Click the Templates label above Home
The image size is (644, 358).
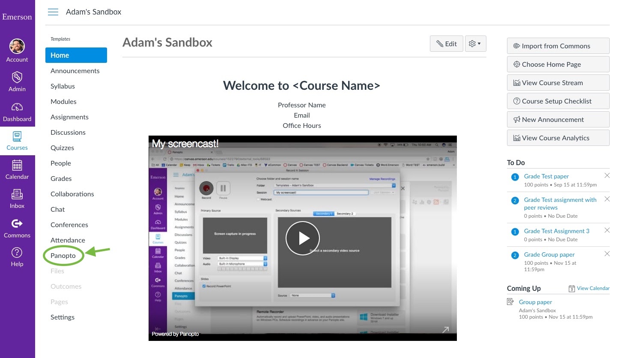tap(60, 39)
